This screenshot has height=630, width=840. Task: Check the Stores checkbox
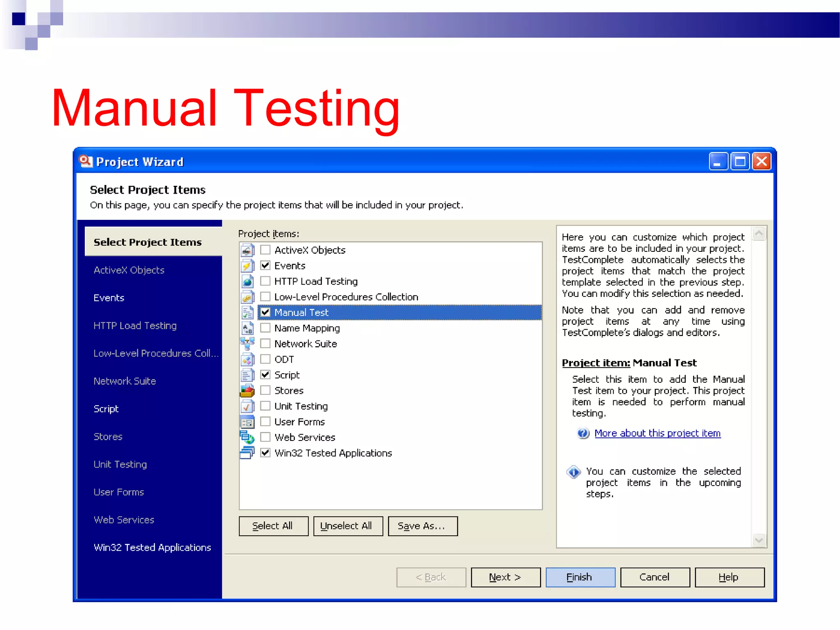point(265,390)
